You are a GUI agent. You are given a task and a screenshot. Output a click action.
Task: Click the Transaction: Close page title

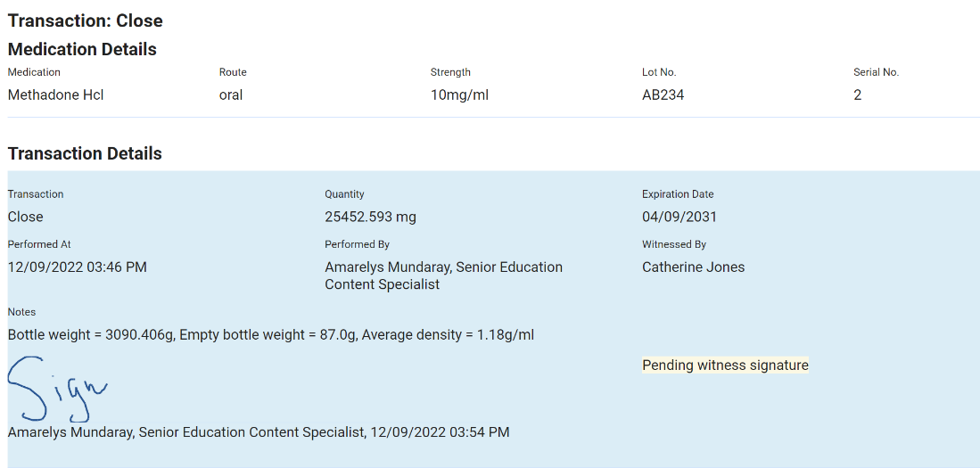(85, 21)
